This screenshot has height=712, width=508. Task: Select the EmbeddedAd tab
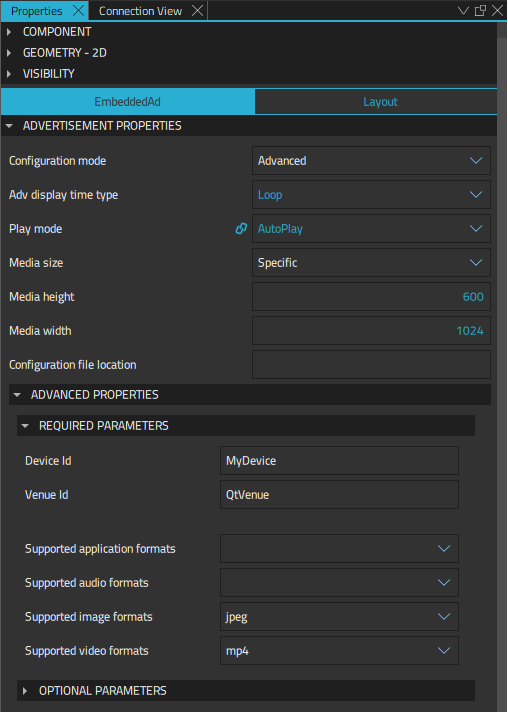tap(128, 102)
